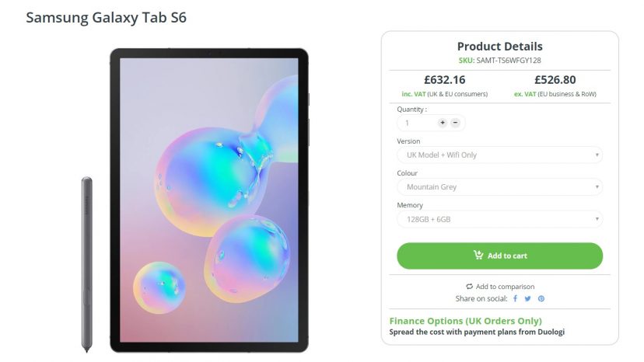Click the £632.16 inc. VAT price

coord(444,79)
